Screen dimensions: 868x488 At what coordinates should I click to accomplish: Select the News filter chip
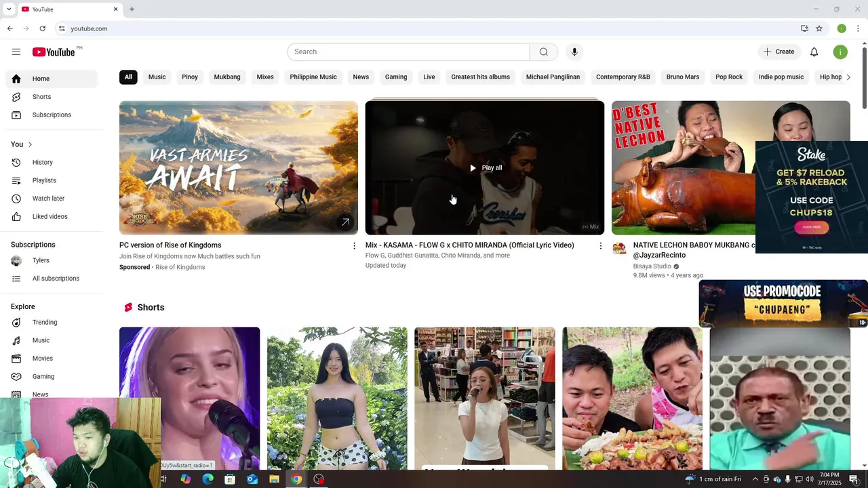[361, 77]
